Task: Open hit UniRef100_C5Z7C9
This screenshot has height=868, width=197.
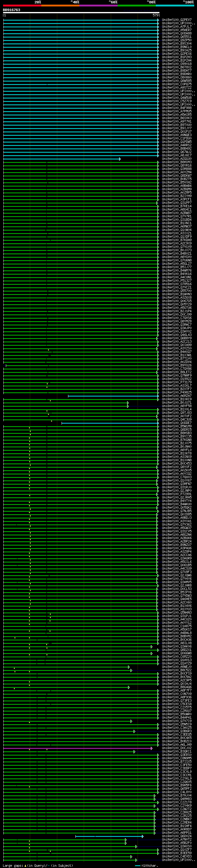Action: click(177, 101)
